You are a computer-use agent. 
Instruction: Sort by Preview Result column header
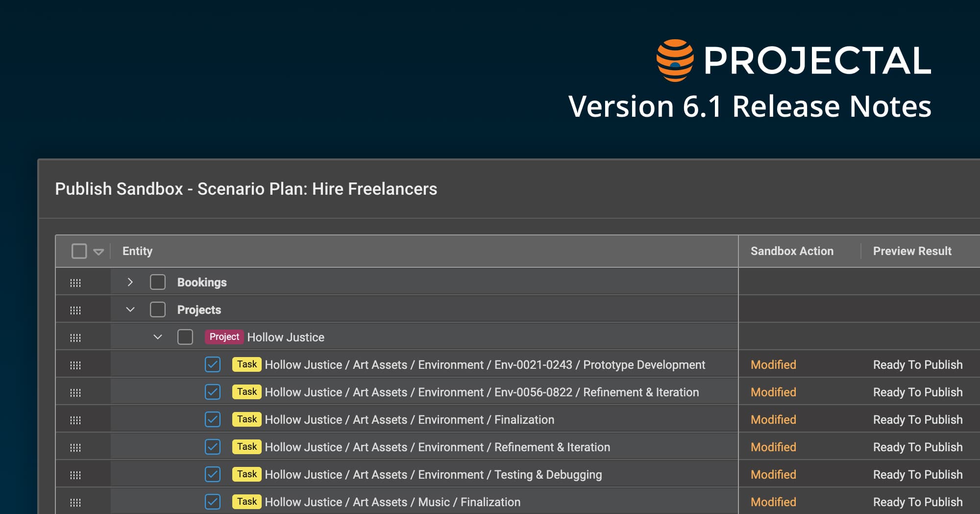click(x=912, y=251)
